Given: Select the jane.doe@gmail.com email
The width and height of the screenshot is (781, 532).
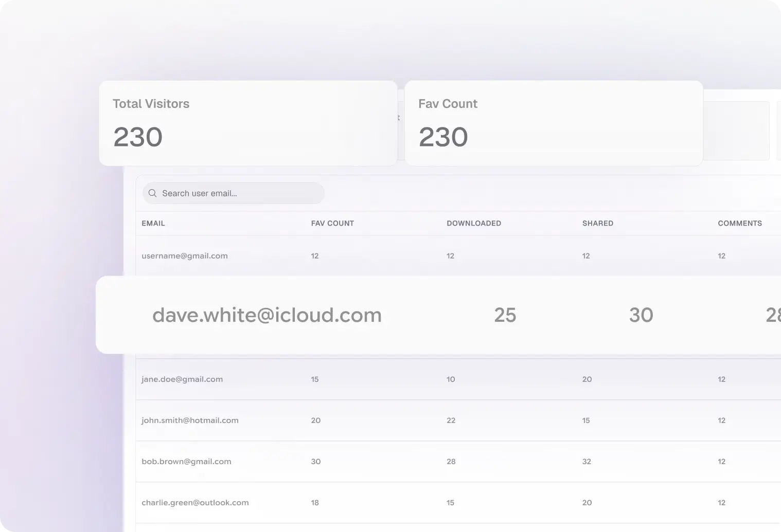Looking at the screenshot, I should point(182,379).
